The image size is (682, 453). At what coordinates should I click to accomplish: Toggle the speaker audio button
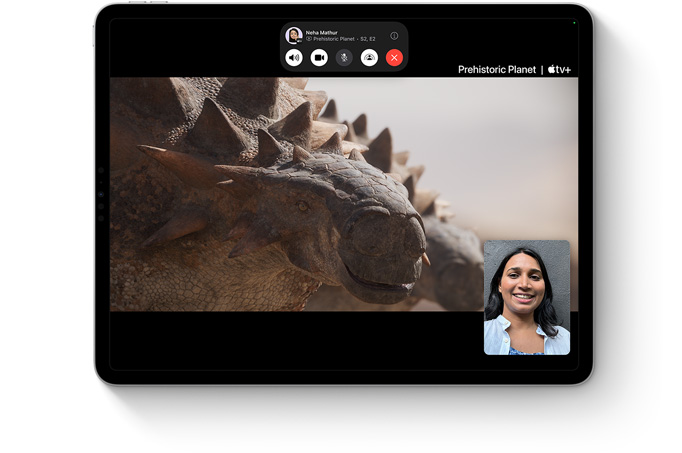[x=294, y=57]
